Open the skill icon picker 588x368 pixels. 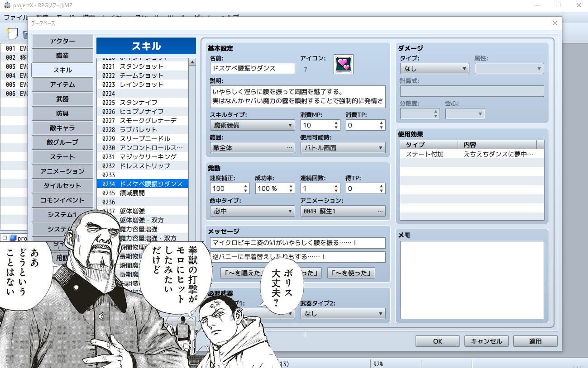pyautogui.click(x=344, y=64)
